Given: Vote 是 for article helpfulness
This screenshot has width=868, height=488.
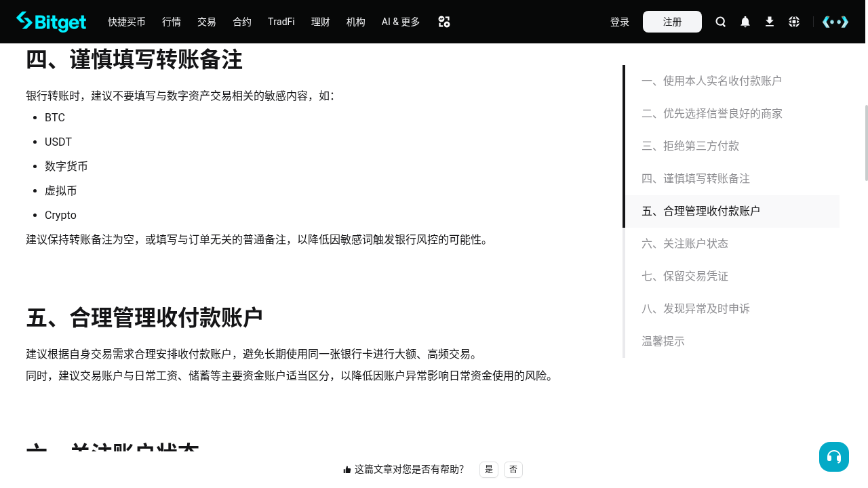Looking at the screenshot, I should click(489, 469).
